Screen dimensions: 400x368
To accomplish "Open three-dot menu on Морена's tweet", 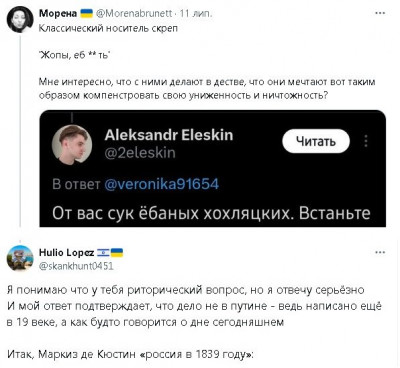I will tap(380, 13).
